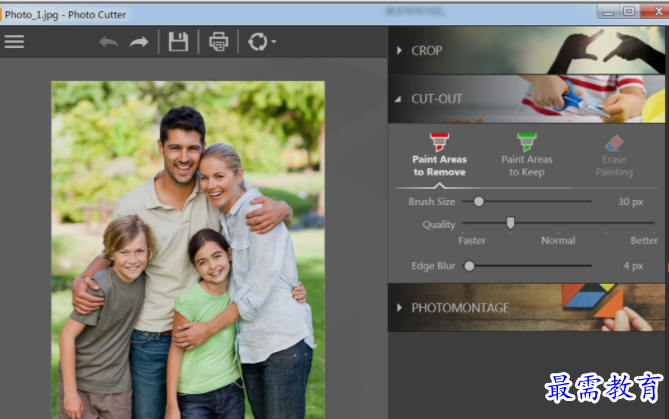The height and width of the screenshot is (419, 669).
Task: Open the CROP panel header
Action: tap(526, 50)
